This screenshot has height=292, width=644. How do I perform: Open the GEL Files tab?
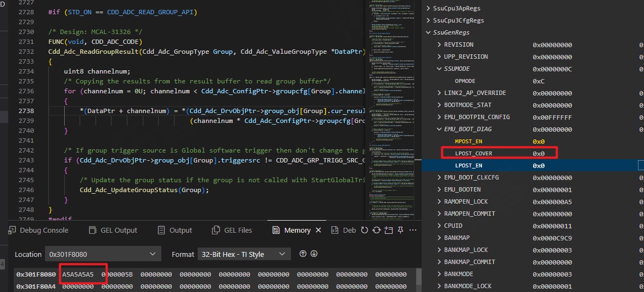tap(232, 231)
